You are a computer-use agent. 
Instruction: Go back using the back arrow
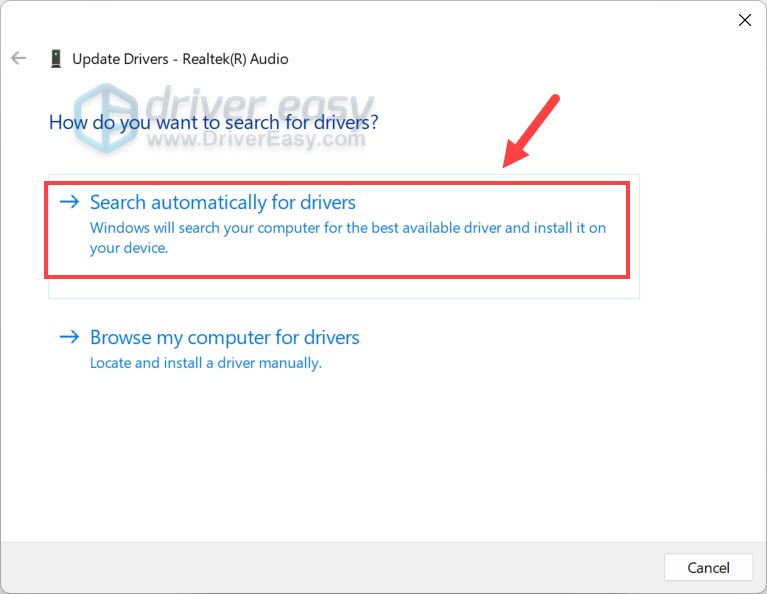click(x=19, y=58)
